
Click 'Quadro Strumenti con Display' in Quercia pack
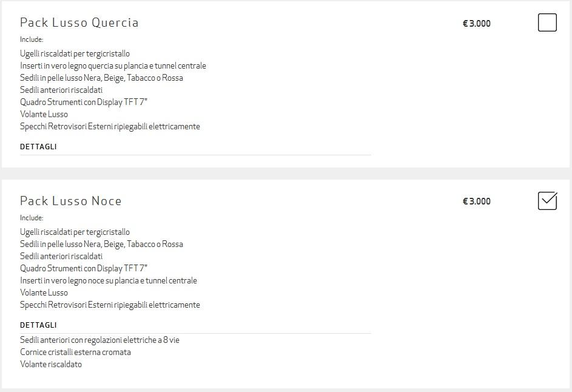tap(84, 102)
